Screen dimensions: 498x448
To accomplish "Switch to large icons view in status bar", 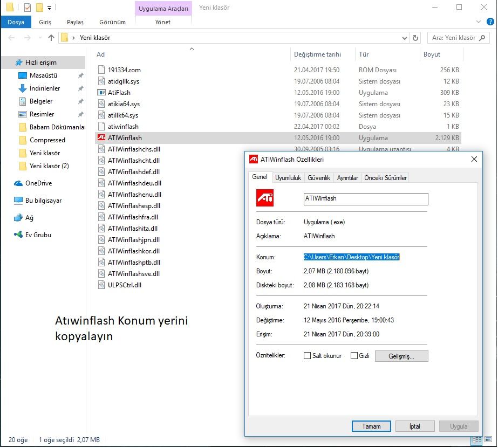I will point(488,440).
